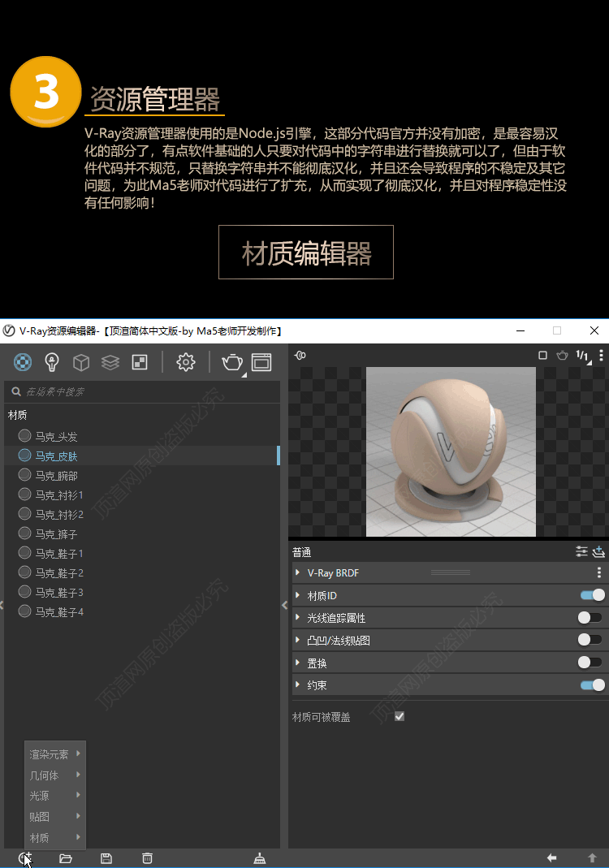Open the Materials category icon
609x868 pixels.
point(23,362)
